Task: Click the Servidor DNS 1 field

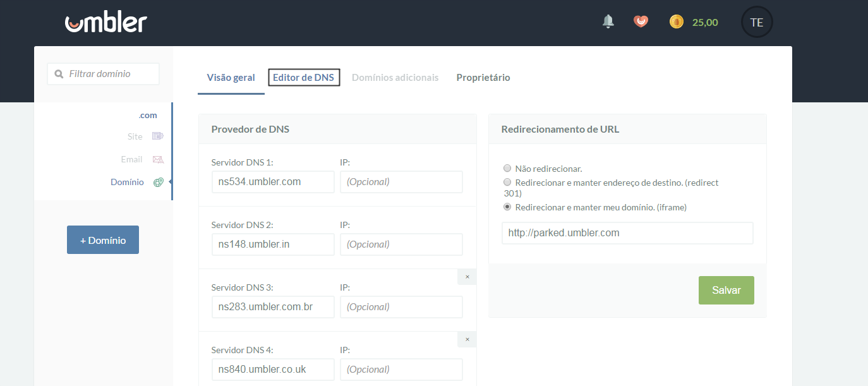Action: [273, 182]
